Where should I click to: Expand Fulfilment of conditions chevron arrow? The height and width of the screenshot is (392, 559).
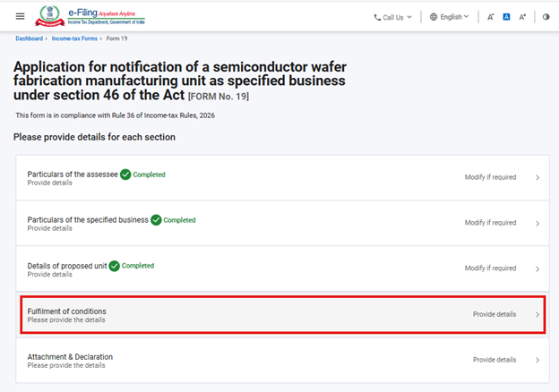[x=537, y=314]
